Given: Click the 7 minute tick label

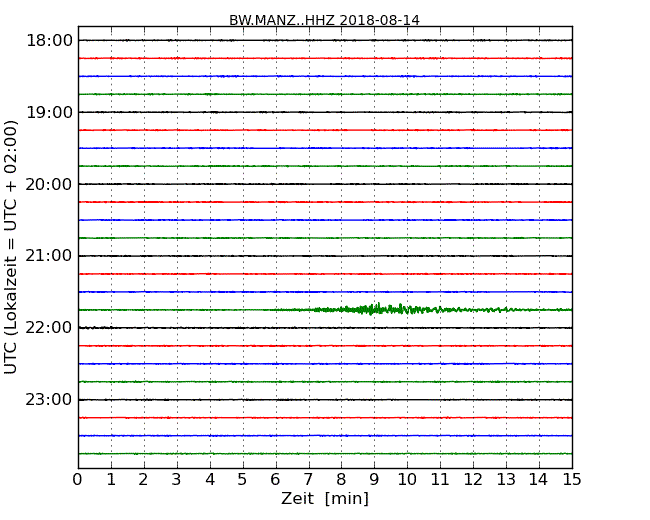Looking at the screenshot, I should click(308, 480).
